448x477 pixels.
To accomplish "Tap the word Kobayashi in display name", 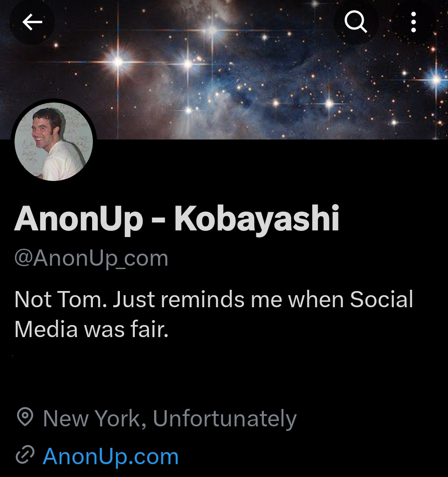I will click(x=256, y=219).
